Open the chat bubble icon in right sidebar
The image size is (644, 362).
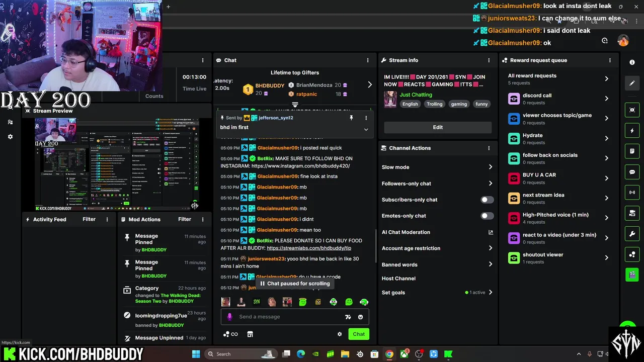click(x=632, y=172)
